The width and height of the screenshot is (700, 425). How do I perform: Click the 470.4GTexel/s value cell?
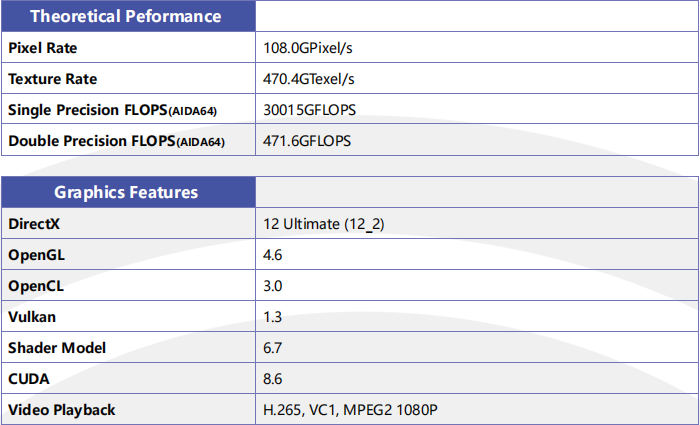(477, 79)
